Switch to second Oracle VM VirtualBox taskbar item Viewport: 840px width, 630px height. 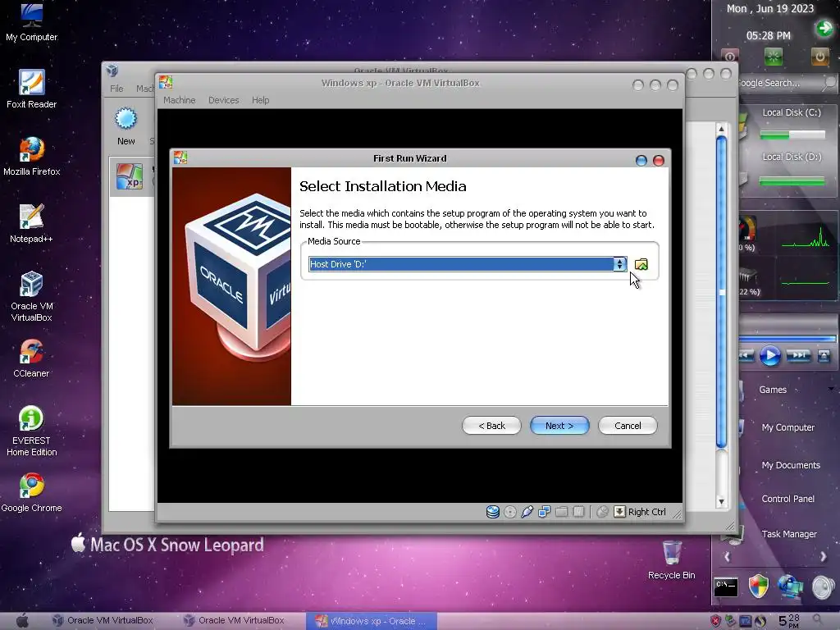[234, 620]
